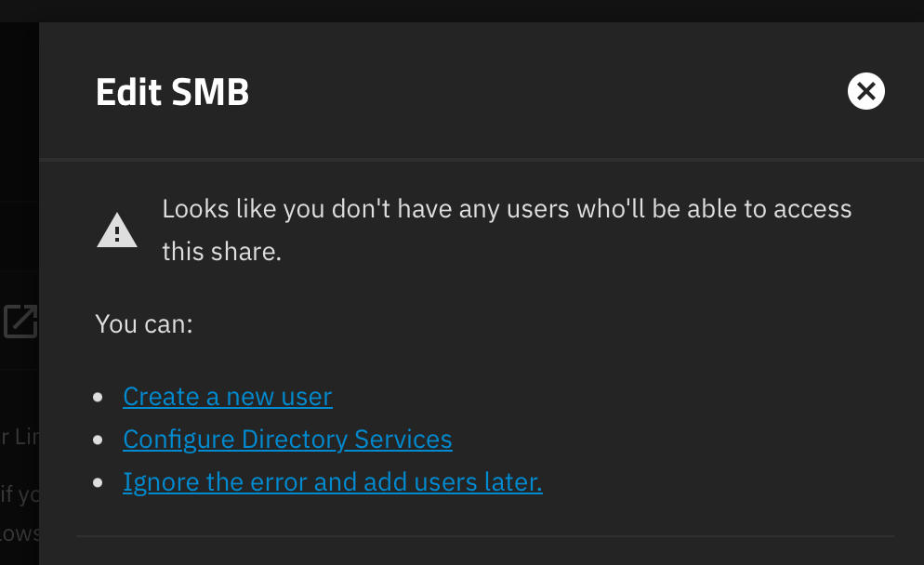
Task: Follow the Configure Directory Services link
Action: click(x=287, y=440)
